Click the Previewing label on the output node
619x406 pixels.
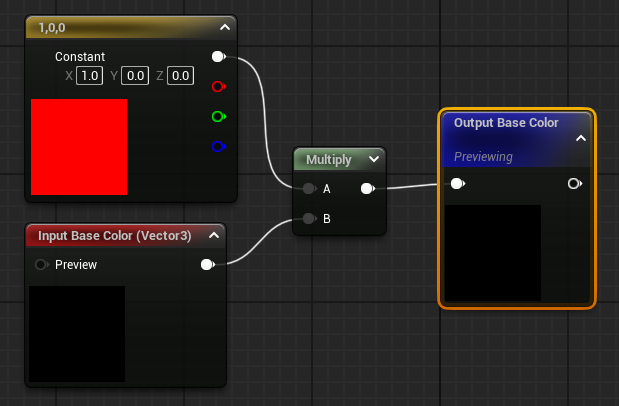(483, 157)
